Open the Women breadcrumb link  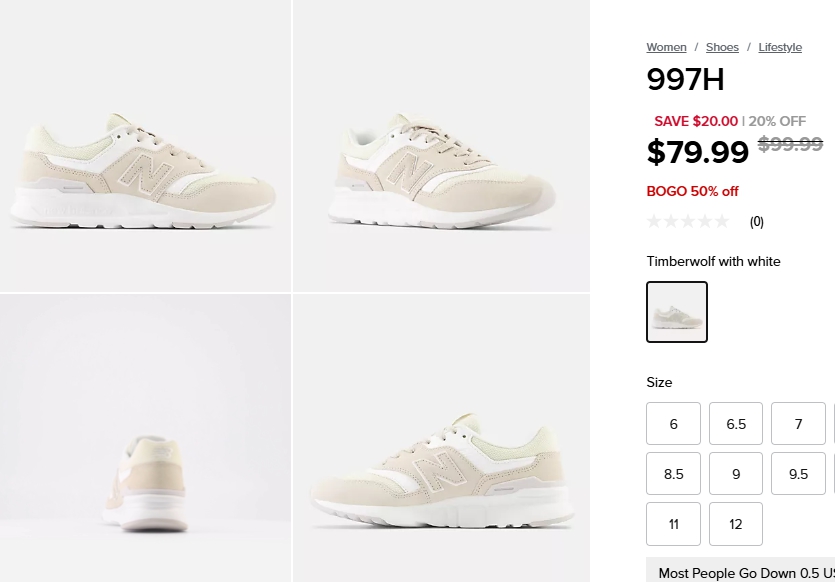pos(666,47)
